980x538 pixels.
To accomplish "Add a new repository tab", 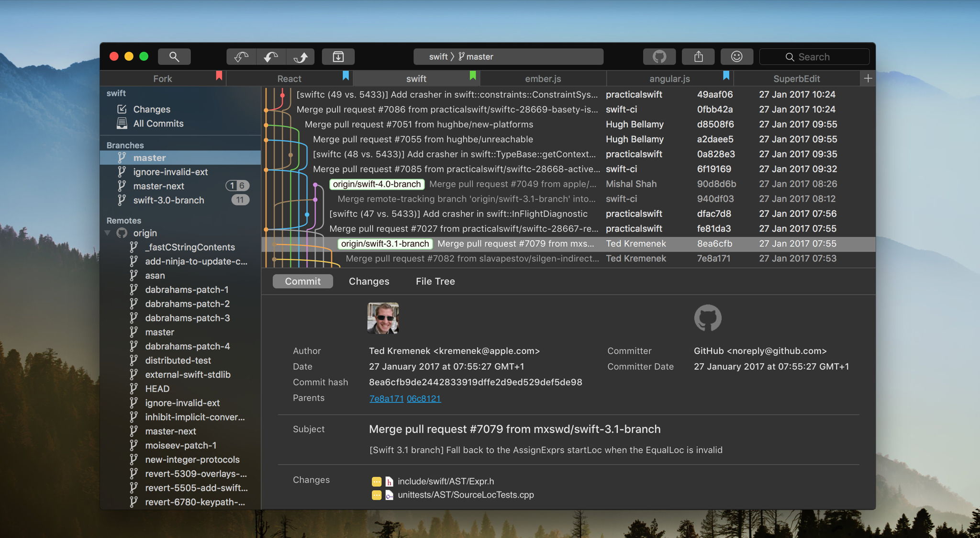I will 868,78.
